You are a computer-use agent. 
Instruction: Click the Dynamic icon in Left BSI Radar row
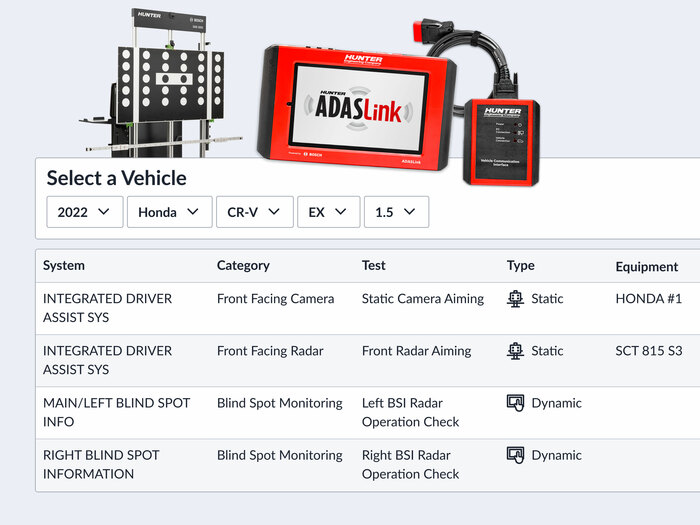pyautogui.click(x=516, y=403)
